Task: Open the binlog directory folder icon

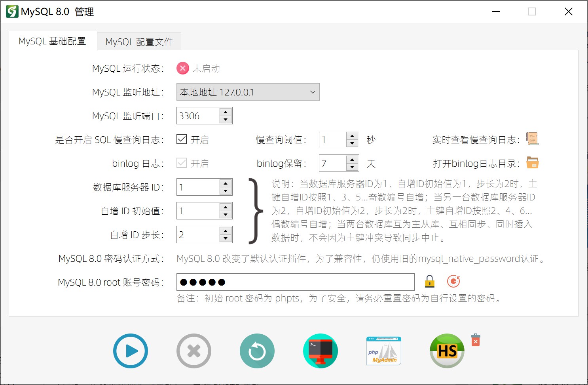Action: (533, 163)
